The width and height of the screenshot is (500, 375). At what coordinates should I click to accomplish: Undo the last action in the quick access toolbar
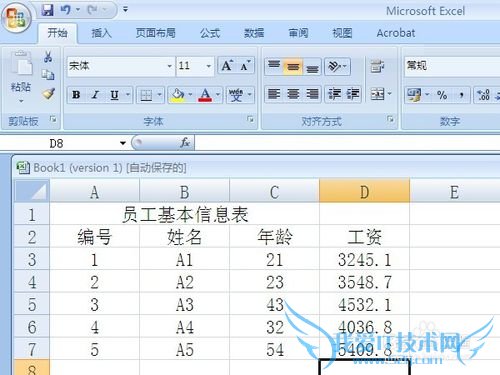(x=65, y=10)
